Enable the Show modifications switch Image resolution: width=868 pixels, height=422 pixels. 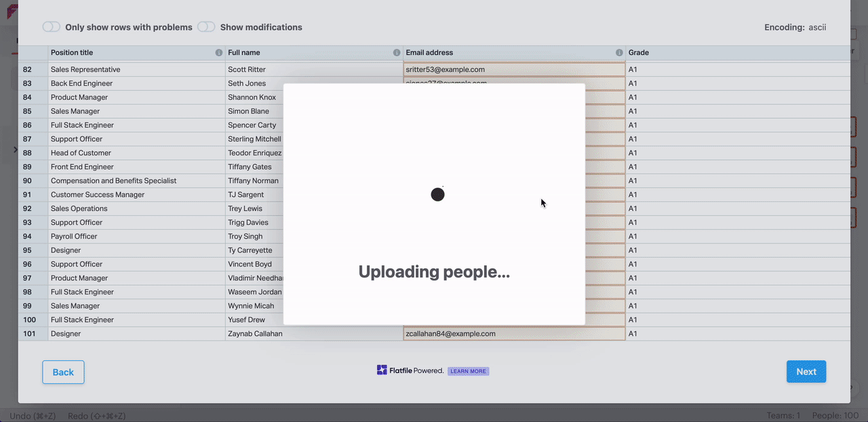point(207,27)
